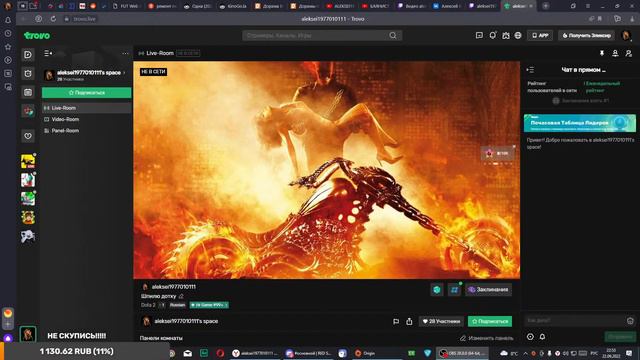This screenshot has height=360, width=640.
Task: Click the green 'Подписаться' button in sidebar
Action: [87, 93]
